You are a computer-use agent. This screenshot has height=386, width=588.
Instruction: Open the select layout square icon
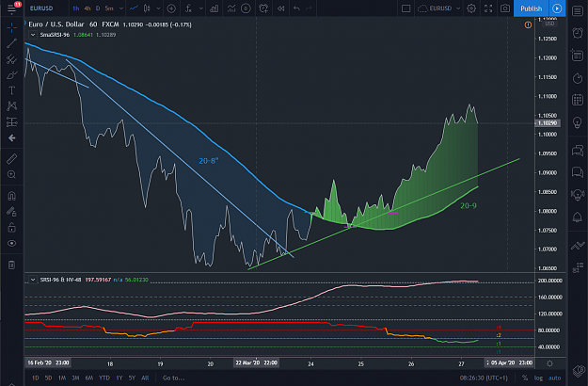click(405, 8)
